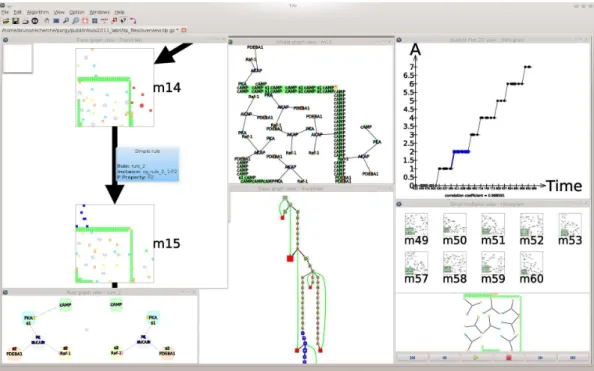
Task: Click the trace graph view panel icon
Action: pyautogui.click(x=5, y=40)
